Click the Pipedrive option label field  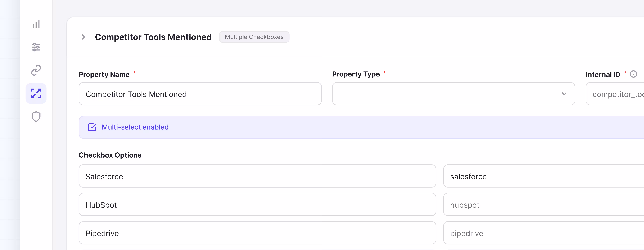click(x=257, y=233)
